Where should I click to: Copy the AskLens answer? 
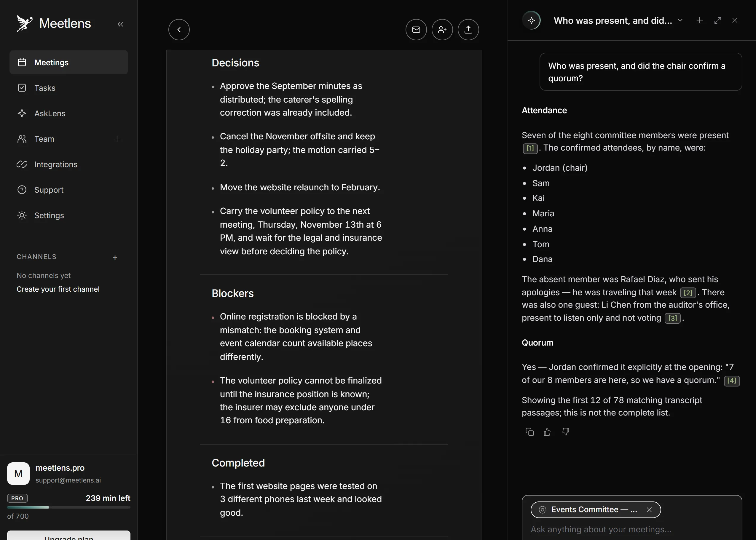529,432
